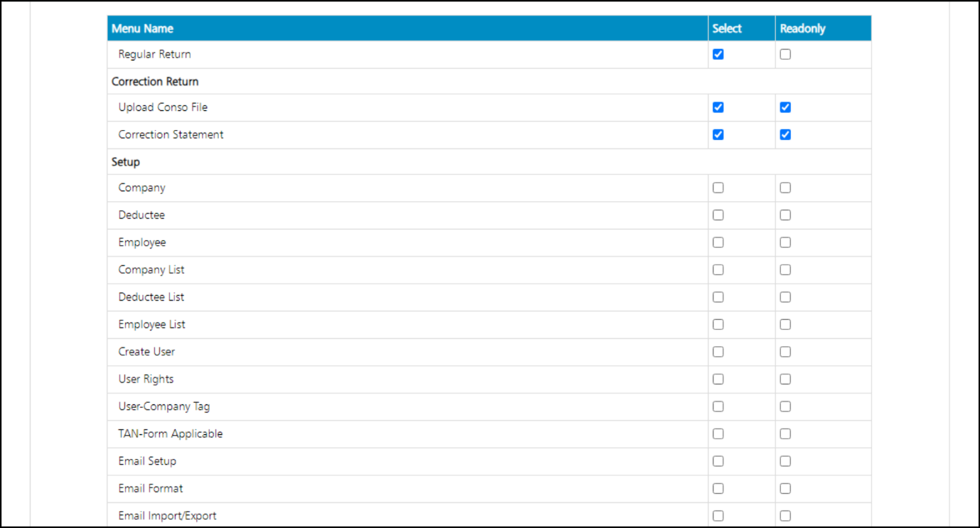Check Readonly for Email Import/Export
The image size is (980, 528).
tap(785, 516)
